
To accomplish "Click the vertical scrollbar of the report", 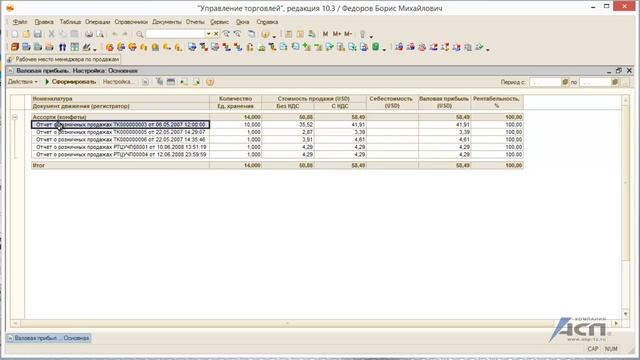I will [626, 207].
